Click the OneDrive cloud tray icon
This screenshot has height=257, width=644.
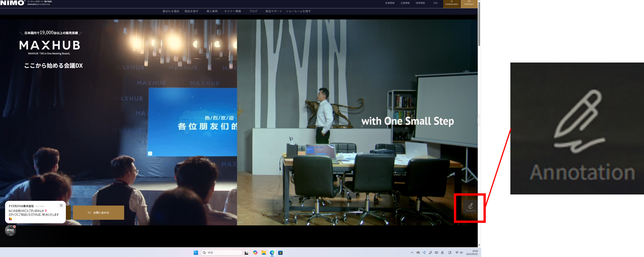(x=418, y=253)
